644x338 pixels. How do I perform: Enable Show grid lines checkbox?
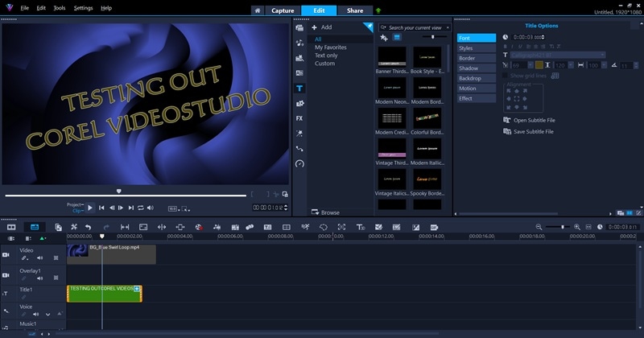505,76
